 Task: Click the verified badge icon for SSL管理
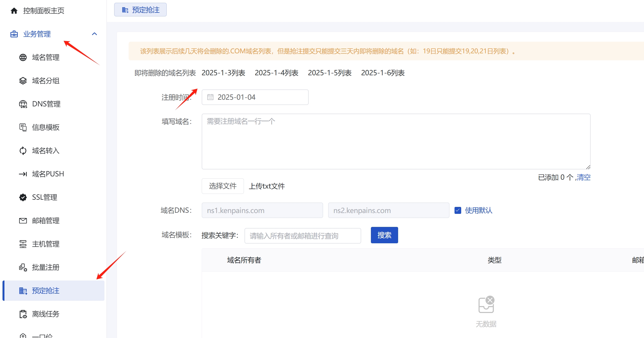(x=23, y=197)
